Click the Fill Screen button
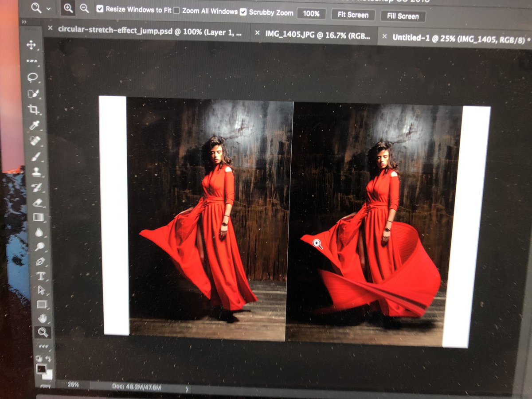This screenshot has width=532, height=399. [403, 16]
